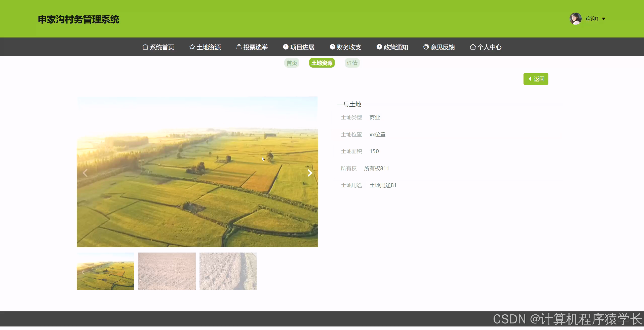Click the 申家沟村务管理系统 site title
Viewport: 644px width, 330px height.
pyautogui.click(x=78, y=19)
